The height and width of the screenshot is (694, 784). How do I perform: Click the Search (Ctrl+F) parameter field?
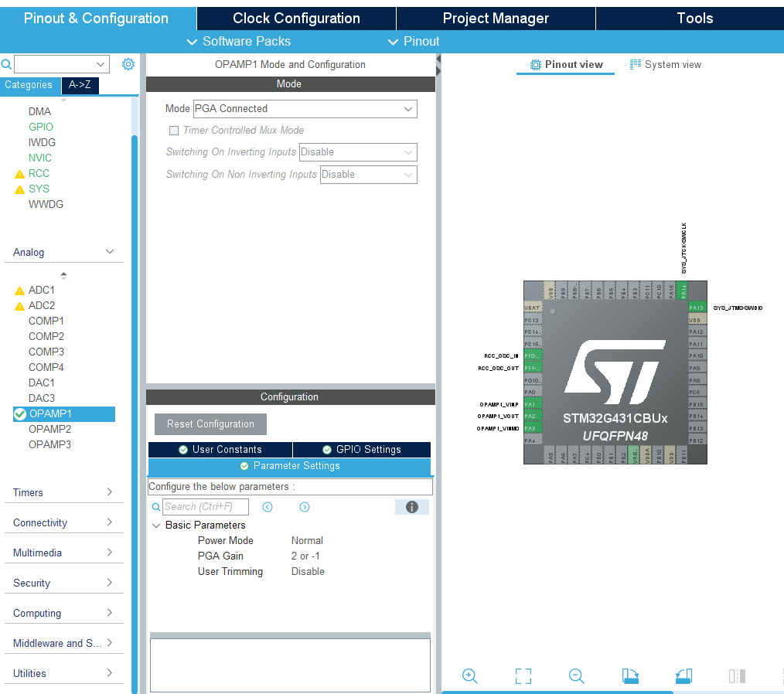[205, 507]
